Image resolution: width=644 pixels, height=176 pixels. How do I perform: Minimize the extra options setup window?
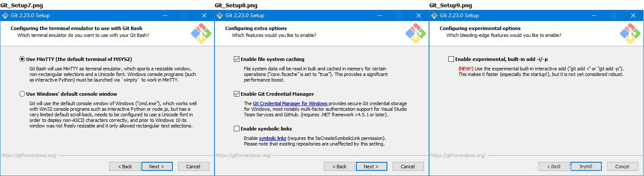click(x=380, y=15)
